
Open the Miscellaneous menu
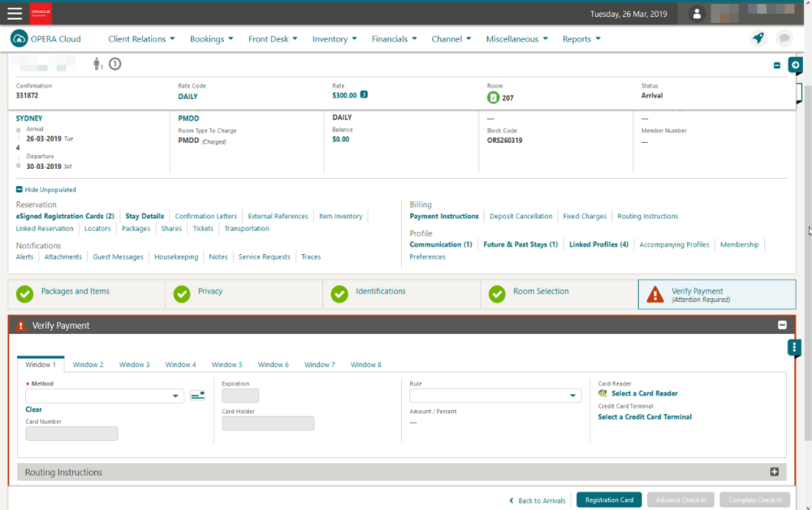pos(516,39)
